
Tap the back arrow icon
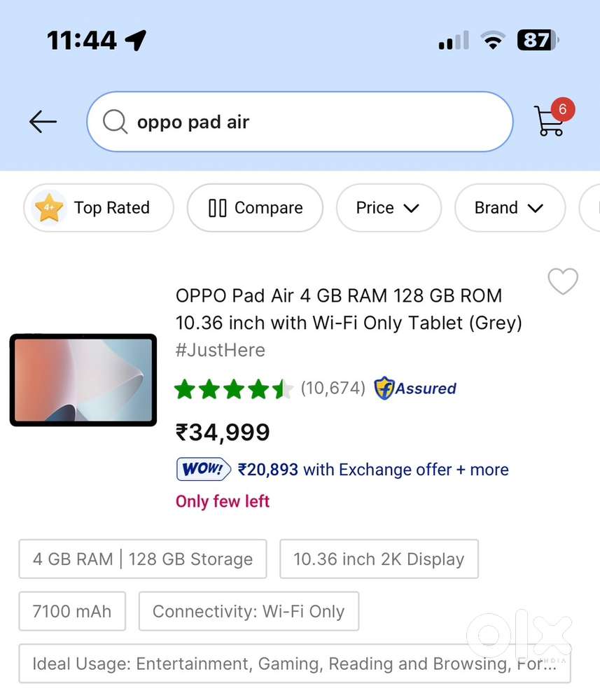[43, 122]
